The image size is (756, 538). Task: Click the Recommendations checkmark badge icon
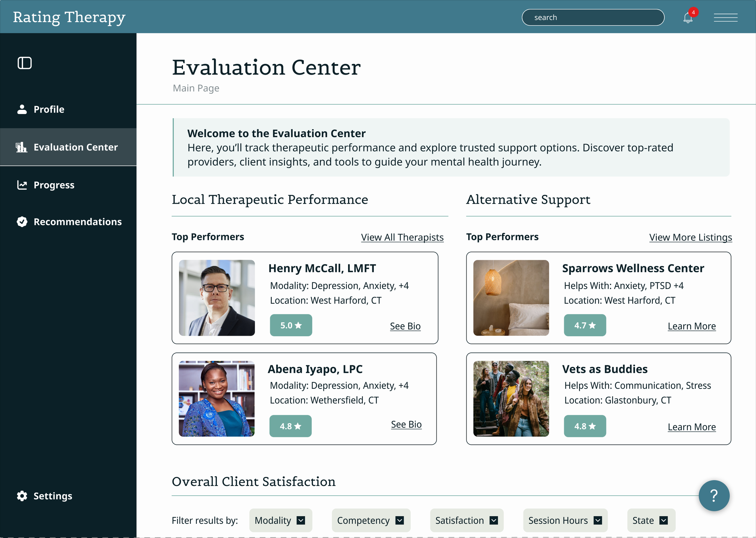[x=22, y=221]
